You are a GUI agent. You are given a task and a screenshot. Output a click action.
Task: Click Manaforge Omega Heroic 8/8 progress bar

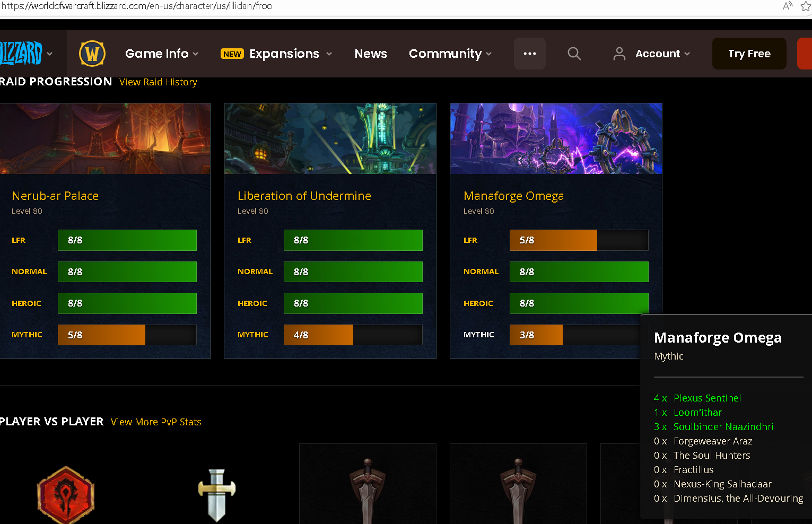(x=579, y=303)
